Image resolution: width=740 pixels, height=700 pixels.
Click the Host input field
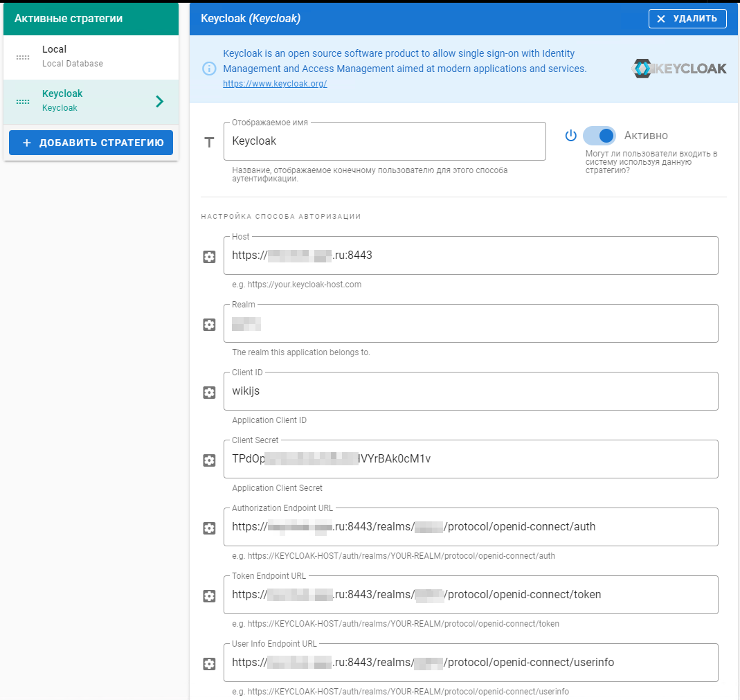click(471, 255)
